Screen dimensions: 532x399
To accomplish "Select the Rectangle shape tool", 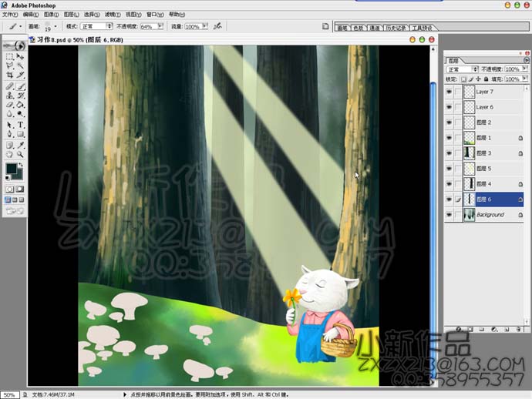I will (x=20, y=134).
